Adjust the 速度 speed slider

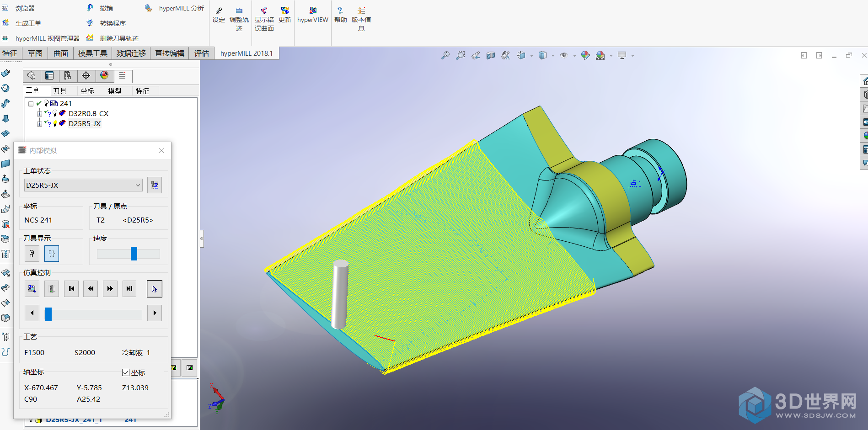click(x=134, y=254)
